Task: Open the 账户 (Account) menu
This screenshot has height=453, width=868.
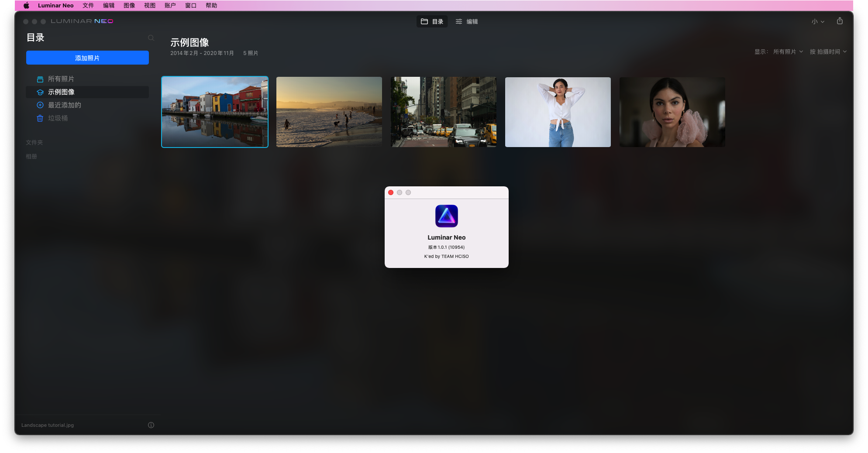Action: pos(170,6)
